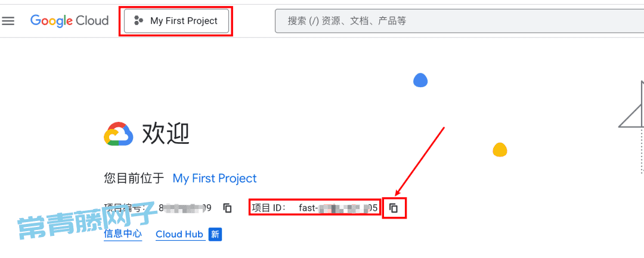Copy the project number with its icon
The image size is (644, 258).
tap(227, 208)
